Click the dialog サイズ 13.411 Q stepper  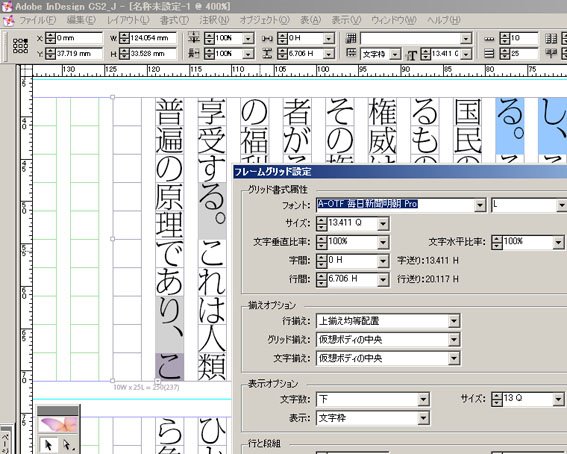321,224
